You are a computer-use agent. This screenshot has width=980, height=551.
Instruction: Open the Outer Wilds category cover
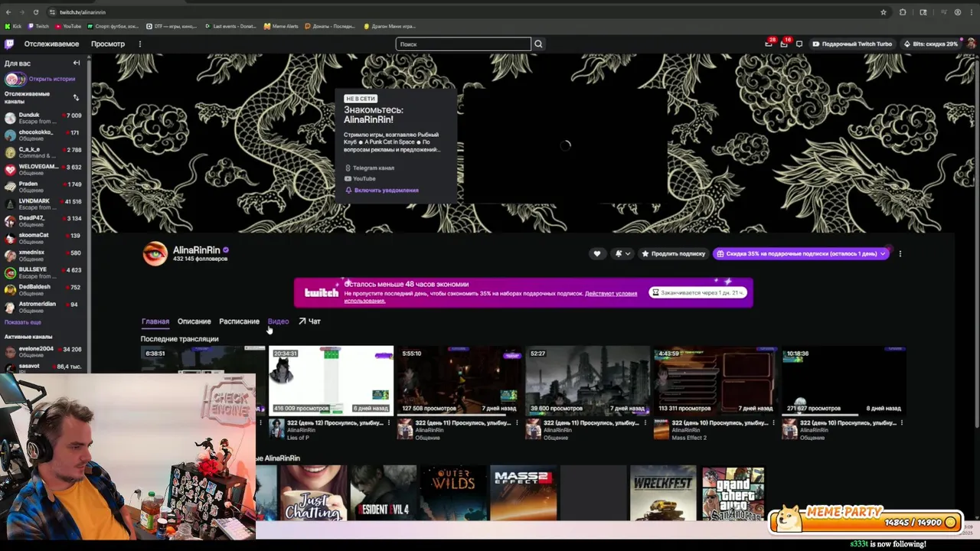click(452, 494)
